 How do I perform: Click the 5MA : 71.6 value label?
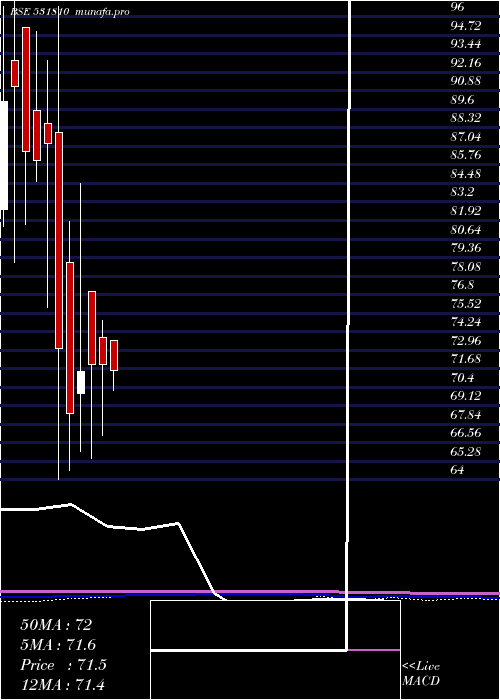coord(58,645)
